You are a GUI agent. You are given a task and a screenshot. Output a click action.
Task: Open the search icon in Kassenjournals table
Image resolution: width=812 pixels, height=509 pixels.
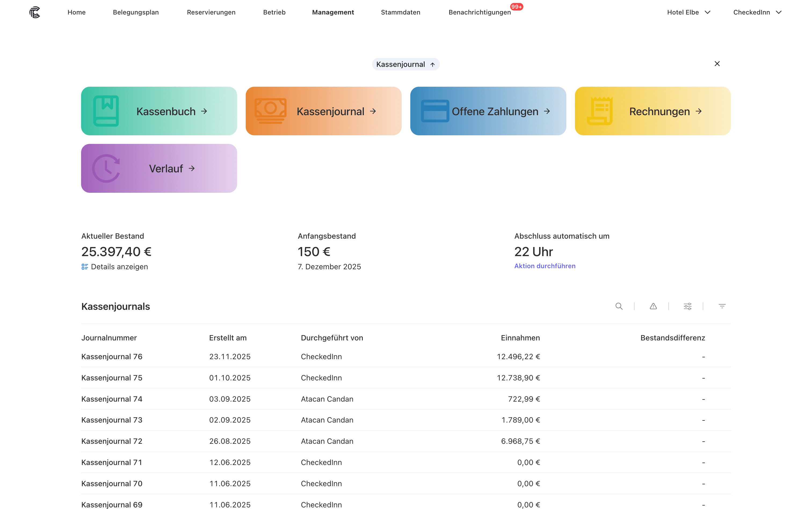(619, 306)
